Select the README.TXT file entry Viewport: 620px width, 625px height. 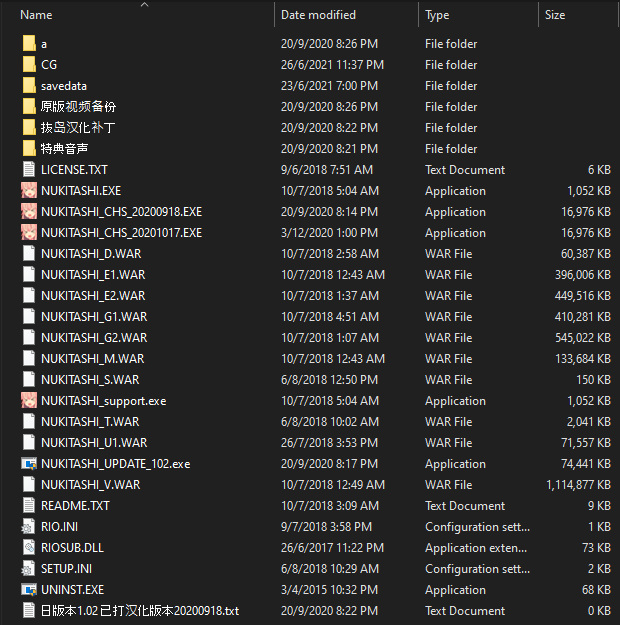pyautogui.click(x=75, y=506)
